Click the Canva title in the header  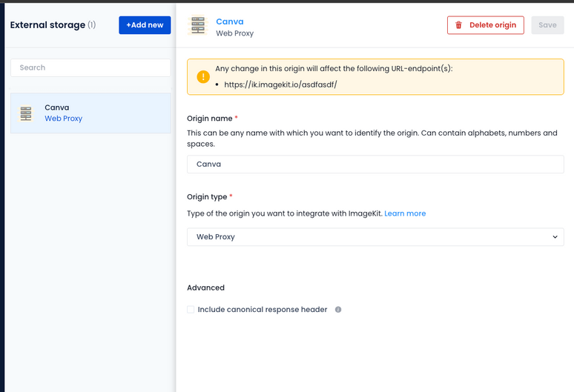pyautogui.click(x=229, y=22)
